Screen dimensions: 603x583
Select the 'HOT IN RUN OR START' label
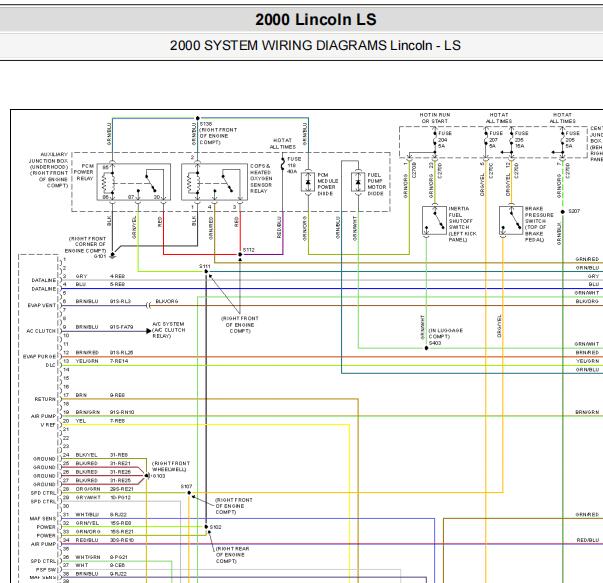tap(435, 118)
